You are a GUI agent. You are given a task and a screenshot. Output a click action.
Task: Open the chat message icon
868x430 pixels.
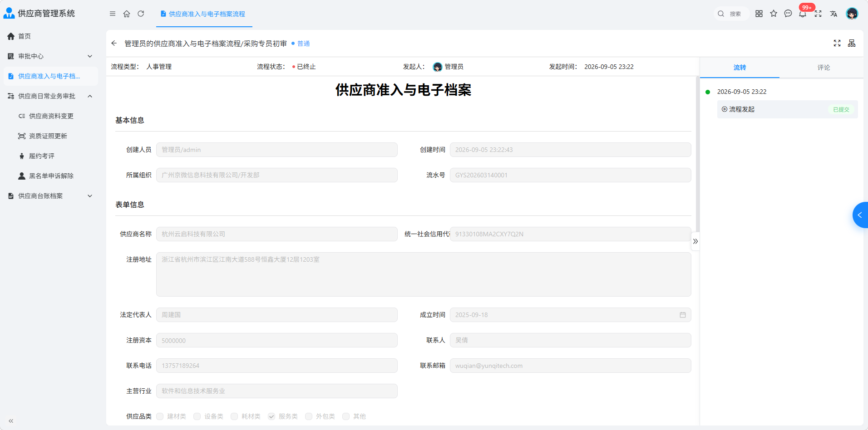click(x=788, y=14)
